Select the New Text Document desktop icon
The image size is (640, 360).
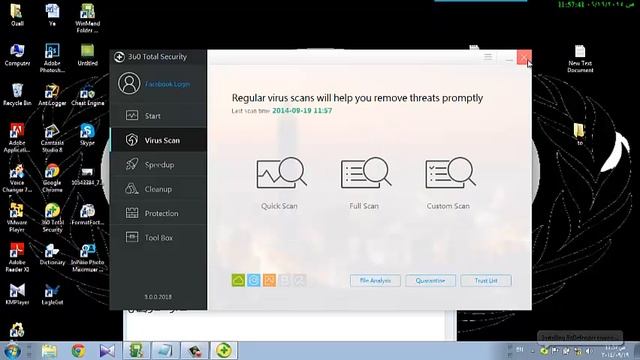coord(580,58)
